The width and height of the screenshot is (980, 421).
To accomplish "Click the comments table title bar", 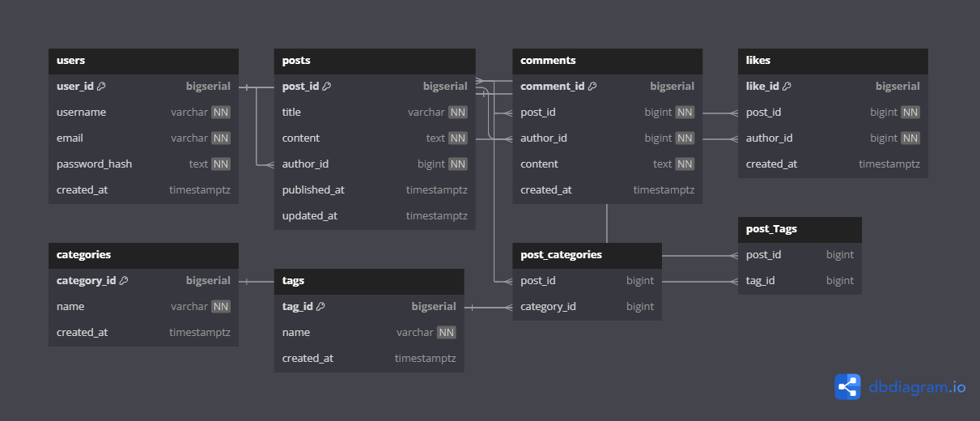I will pyautogui.click(x=607, y=61).
